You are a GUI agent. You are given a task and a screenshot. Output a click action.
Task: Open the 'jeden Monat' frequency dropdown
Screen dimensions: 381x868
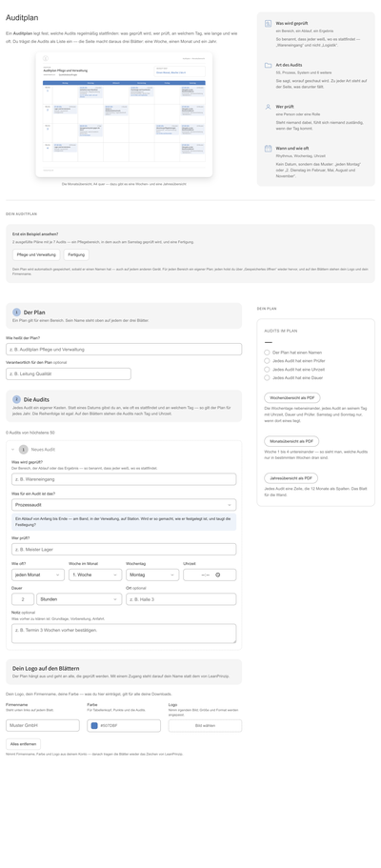[x=38, y=575]
